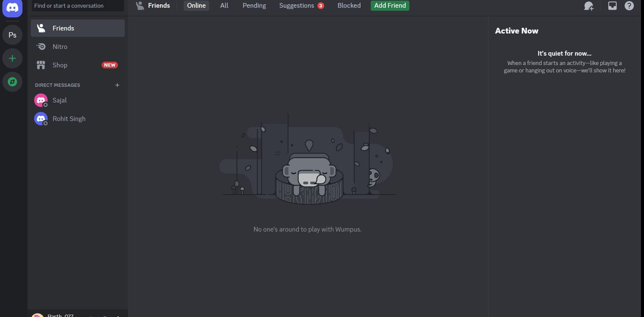Open the direct message named Sajal
644x317 pixels.
[x=78, y=100]
